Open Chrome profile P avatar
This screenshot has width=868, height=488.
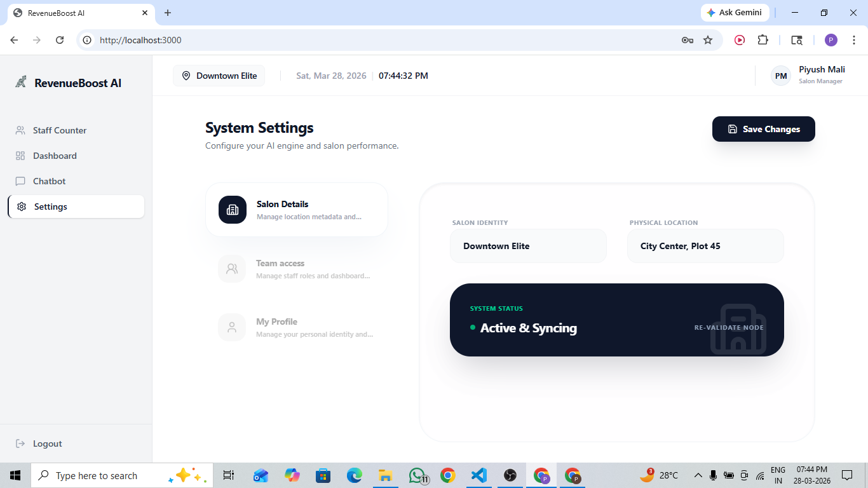tap(831, 40)
